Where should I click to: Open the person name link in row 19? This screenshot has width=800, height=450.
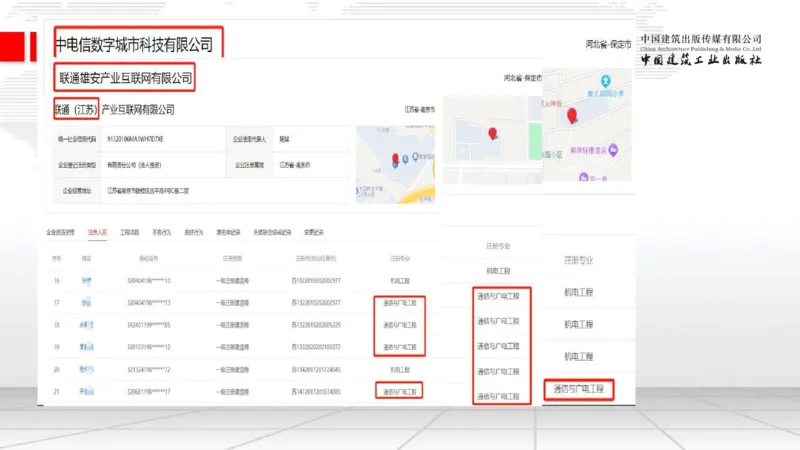[86, 347]
